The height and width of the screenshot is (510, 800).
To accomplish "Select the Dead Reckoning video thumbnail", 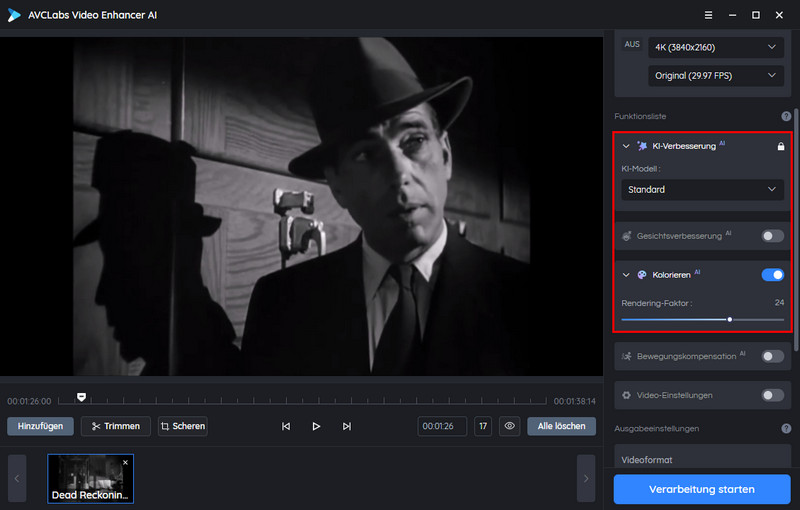I will tap(90, 478).
